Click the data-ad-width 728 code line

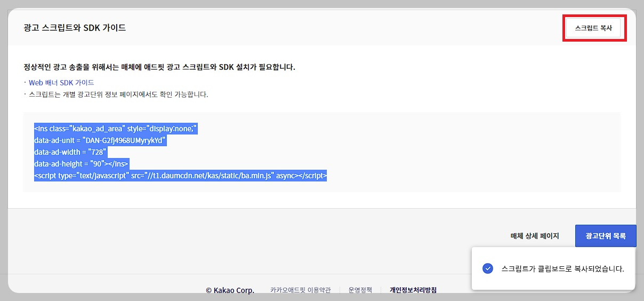[x=71, y=152]
